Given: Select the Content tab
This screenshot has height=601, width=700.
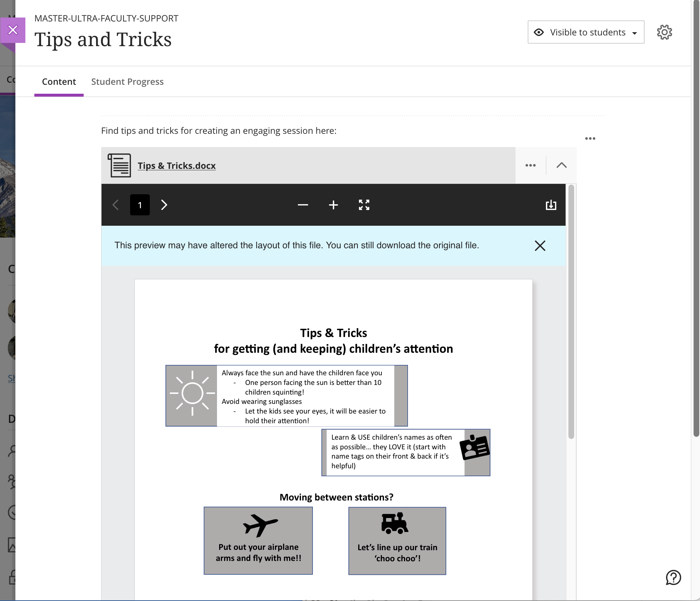Looking at the screenshot, I should click(59, 82).
